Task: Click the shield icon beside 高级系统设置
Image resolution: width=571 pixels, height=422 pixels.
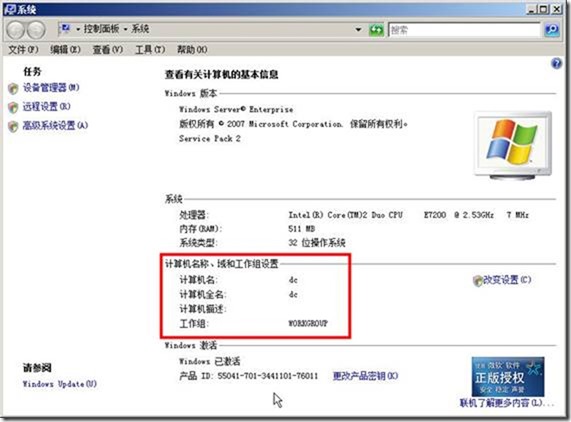Action: pyautogui.click(x=13, y=126)
